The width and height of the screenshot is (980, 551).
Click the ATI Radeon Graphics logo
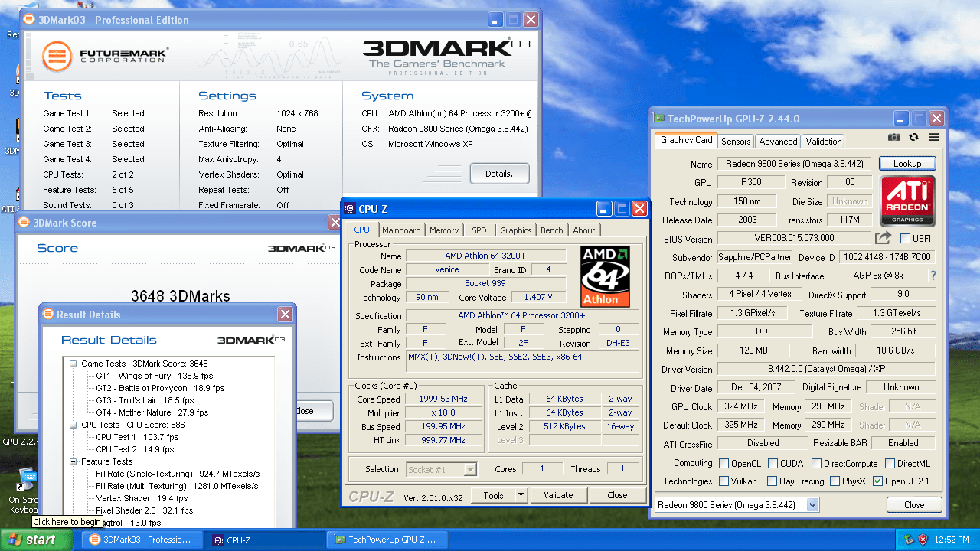tap(907, 201)
